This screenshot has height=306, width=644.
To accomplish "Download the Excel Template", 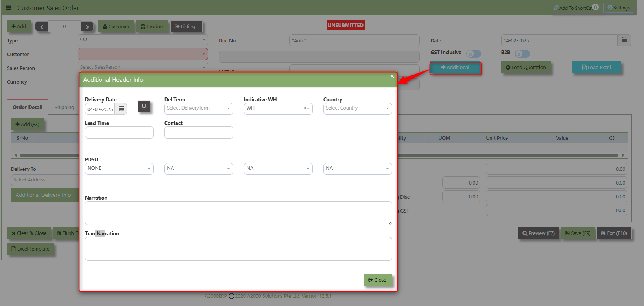I will [30, 249].
